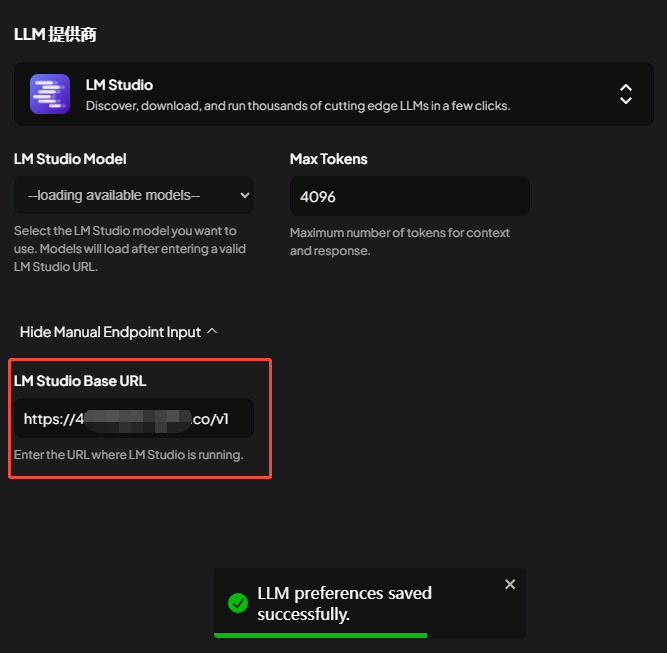Click into the LM Studio Base URL field

(x=134, y=418)
